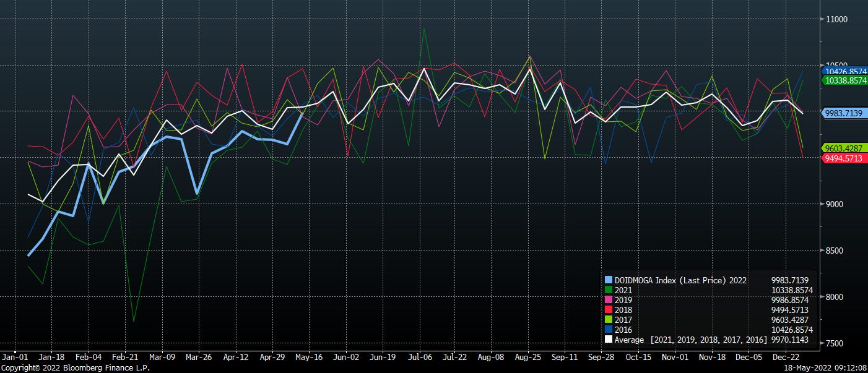The height and width of the screenshot is (373, 868).
Task: Click the yellow-green 9603.4287 price tag on the axis
Action: pyautogui.click(x=844, y=148)
